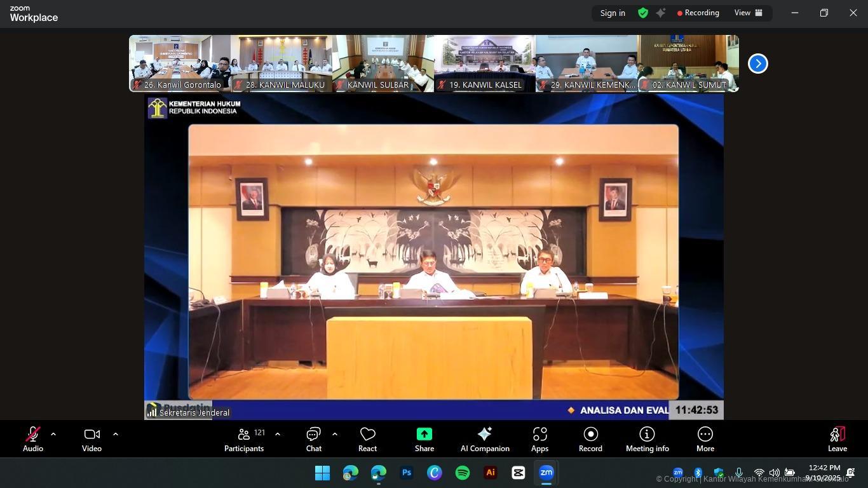This screenshot has width=868, height=488.
Task: Select the 19. KANWIL KALSEL video thumbnail
Action: coord(485,64)
